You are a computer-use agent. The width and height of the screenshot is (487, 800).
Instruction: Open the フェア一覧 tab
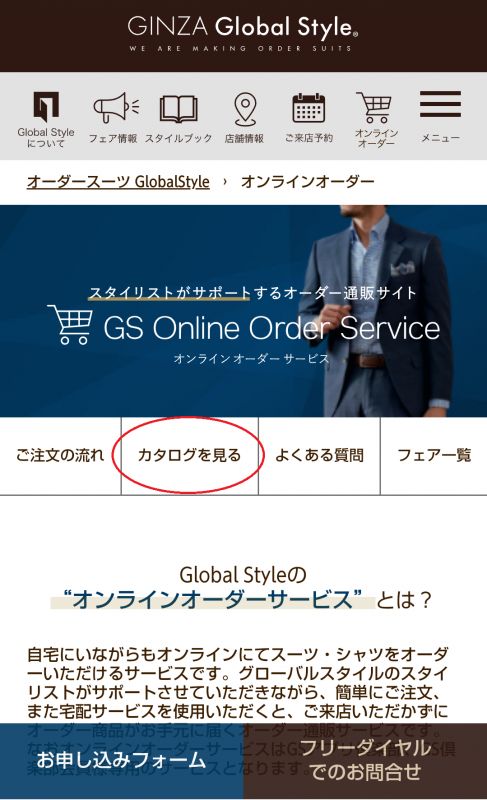[x=434, y=455]
